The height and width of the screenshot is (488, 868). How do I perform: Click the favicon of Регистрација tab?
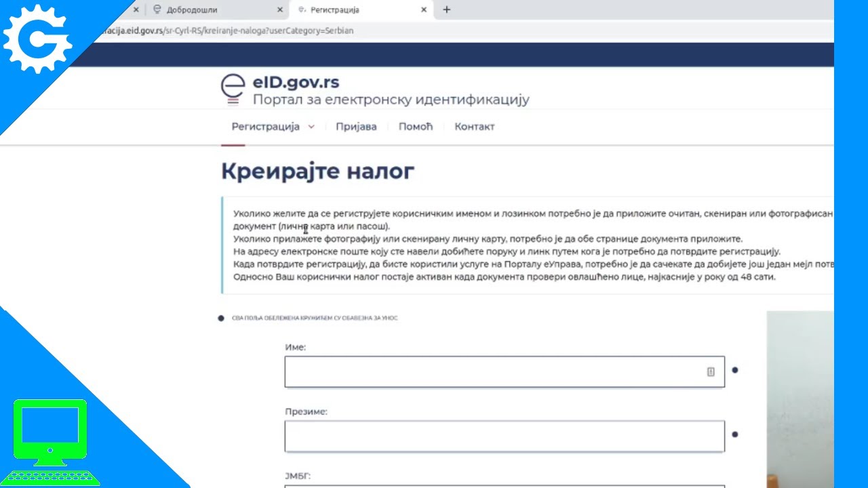[302, 10]
